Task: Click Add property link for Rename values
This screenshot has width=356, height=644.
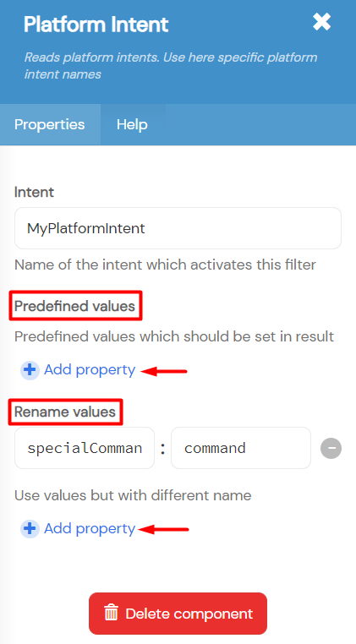Action: point(90,528)
